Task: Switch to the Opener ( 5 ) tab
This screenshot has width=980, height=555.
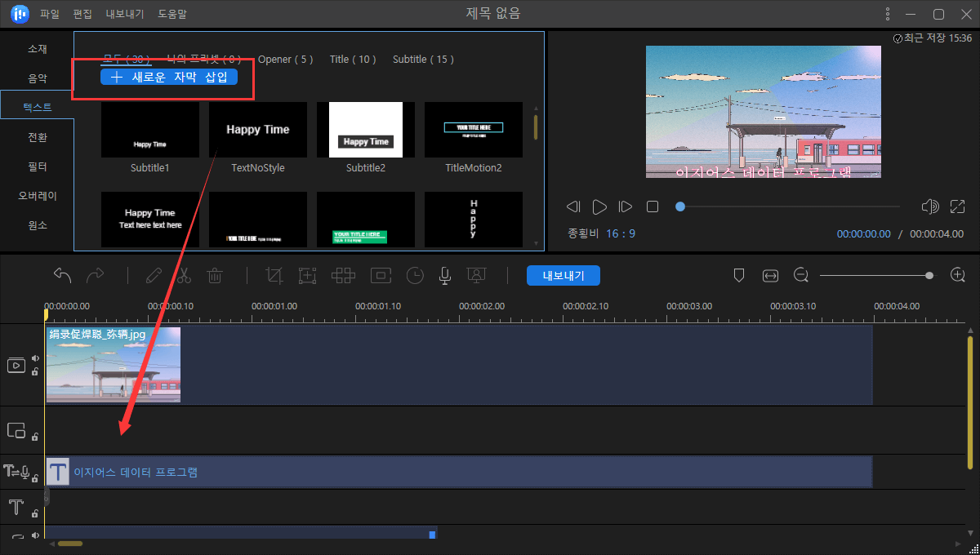Action: click(x=286, y=59)
